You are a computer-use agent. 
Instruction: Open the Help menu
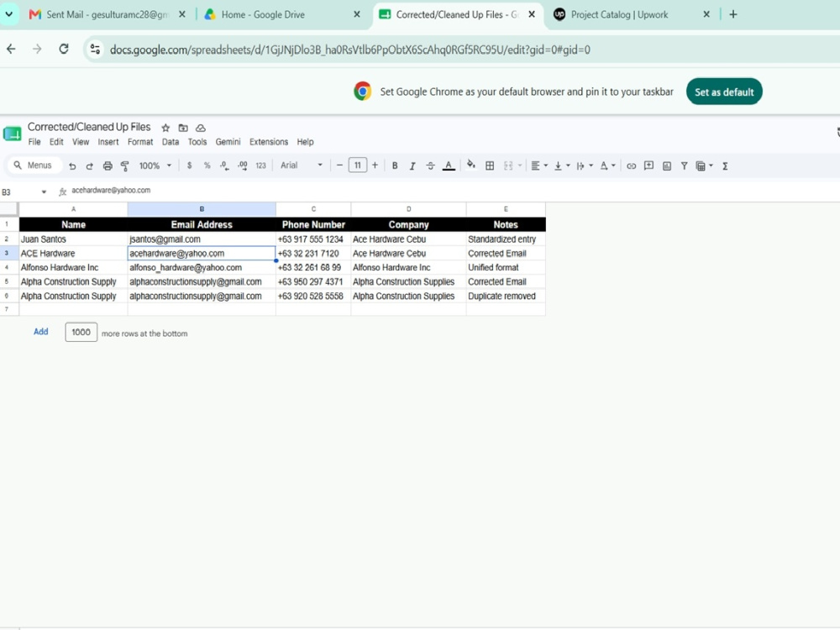point(306,142)
